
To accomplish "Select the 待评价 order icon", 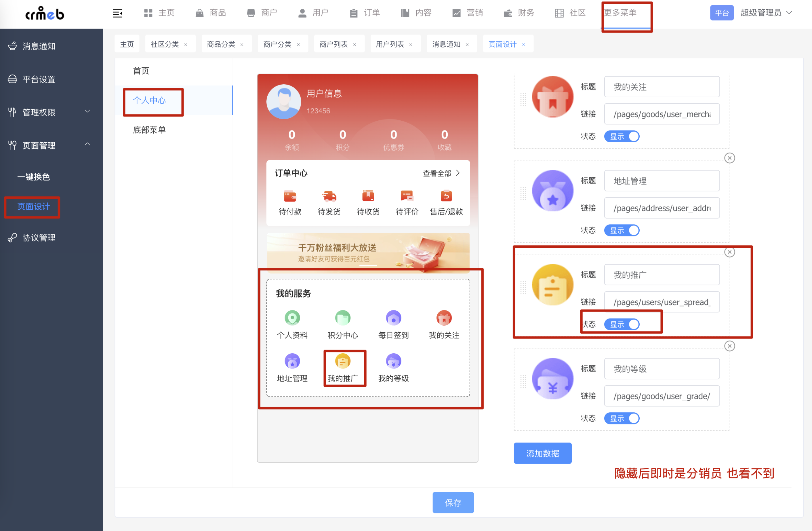I will 407,196.
